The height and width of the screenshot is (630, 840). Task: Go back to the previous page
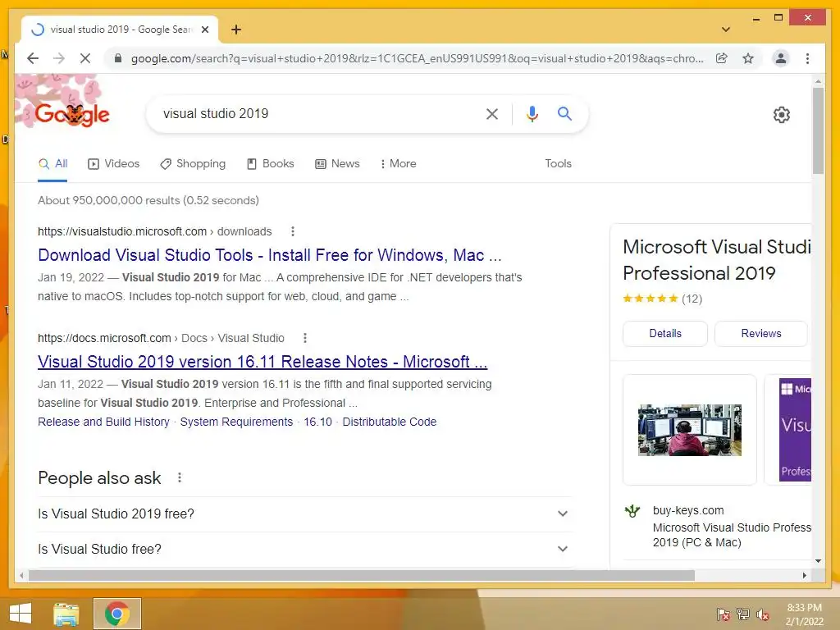coord(33,58)
